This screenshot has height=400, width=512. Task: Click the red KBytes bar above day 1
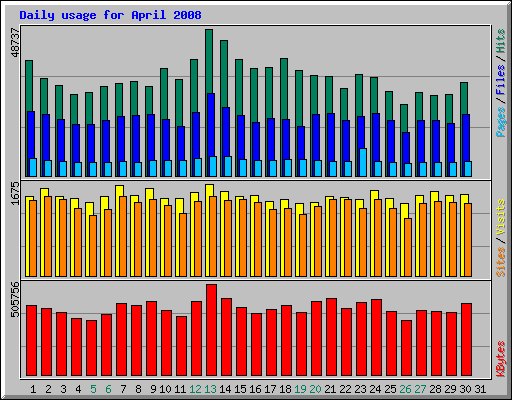(31, 340)
